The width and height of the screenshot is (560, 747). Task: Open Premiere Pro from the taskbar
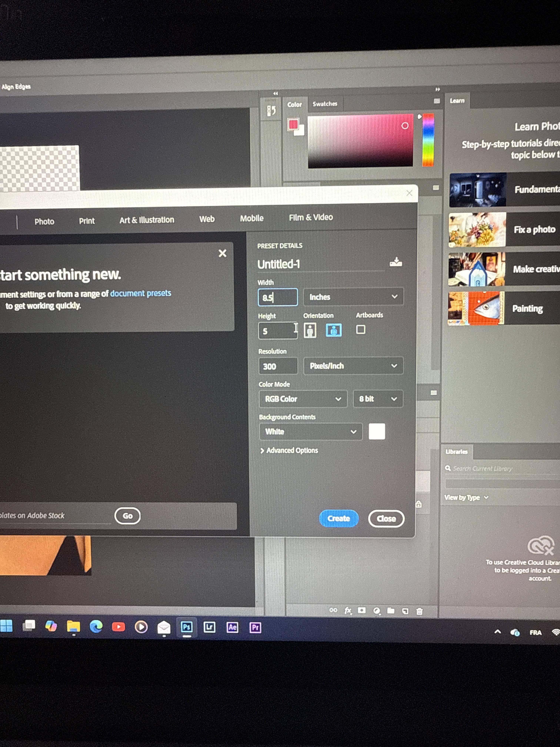(x=255, y=628)
